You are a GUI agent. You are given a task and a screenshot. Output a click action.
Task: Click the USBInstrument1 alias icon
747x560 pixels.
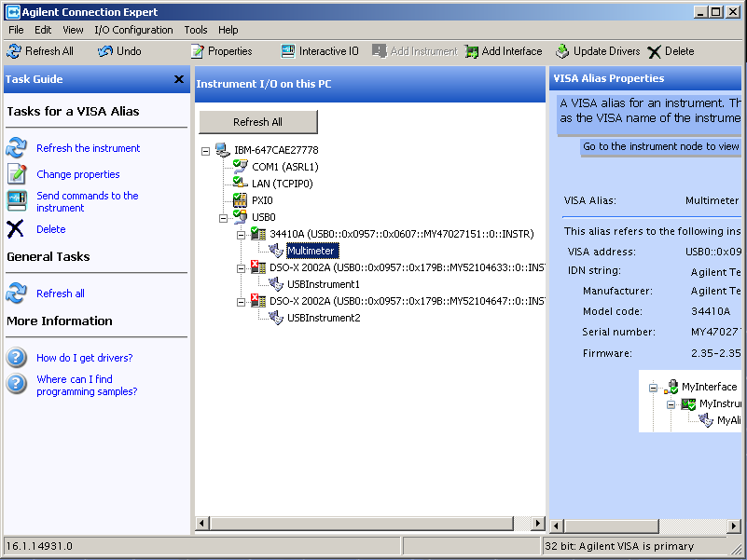coord(276,284)
